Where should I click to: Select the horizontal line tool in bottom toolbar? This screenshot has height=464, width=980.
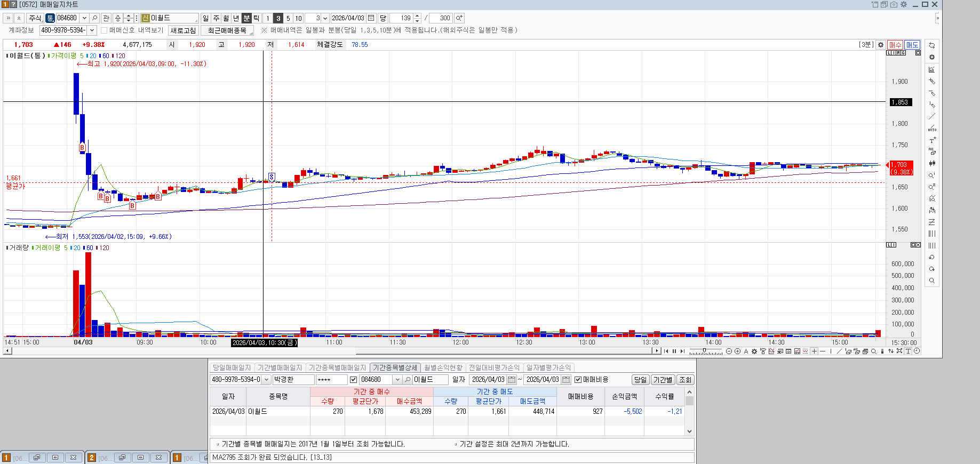coord(823,351)
